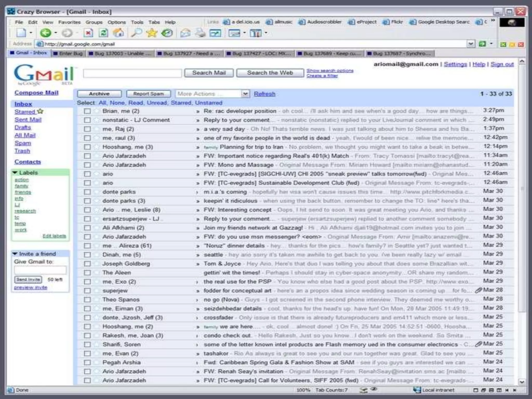
Task: Click the Gmail search input field
Action: (132, 73)
